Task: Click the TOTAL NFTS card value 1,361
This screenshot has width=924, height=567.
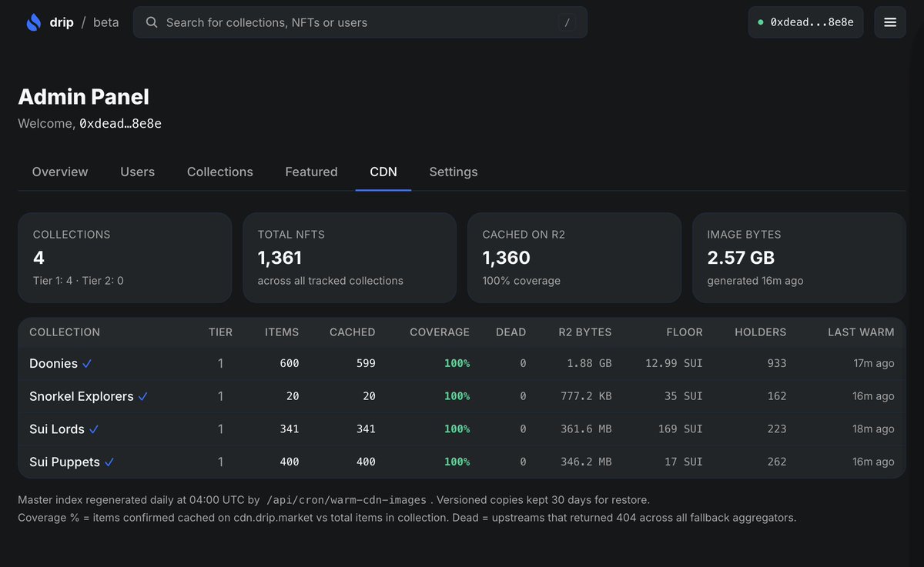Action: pyautogui.click(x=280, y=258)
